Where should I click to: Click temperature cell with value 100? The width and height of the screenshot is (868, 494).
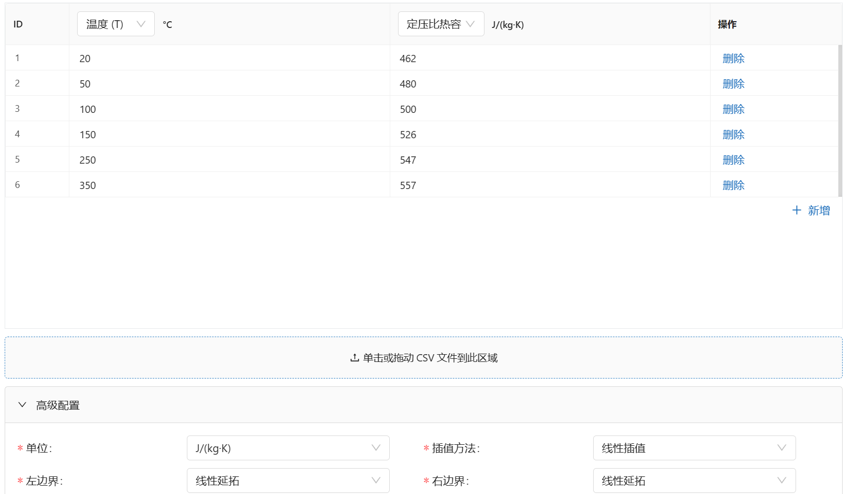tap(229, 109)
